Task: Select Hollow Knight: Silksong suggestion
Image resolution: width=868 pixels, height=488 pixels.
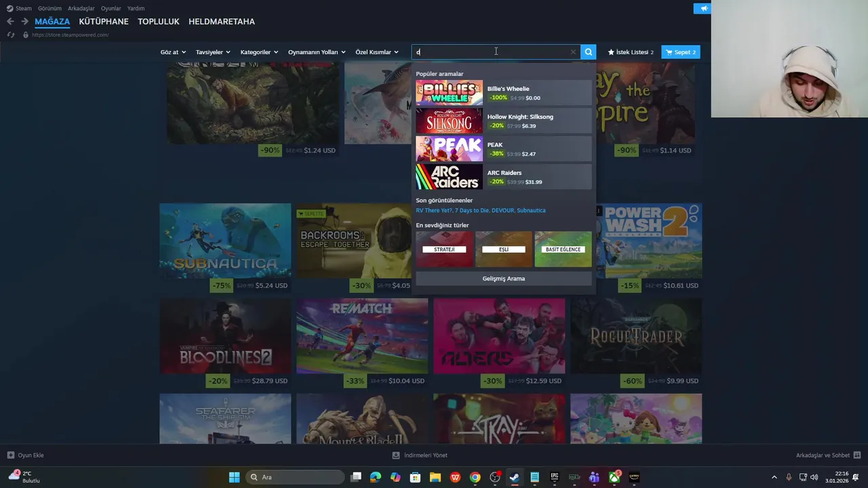Action: point(503,121)
